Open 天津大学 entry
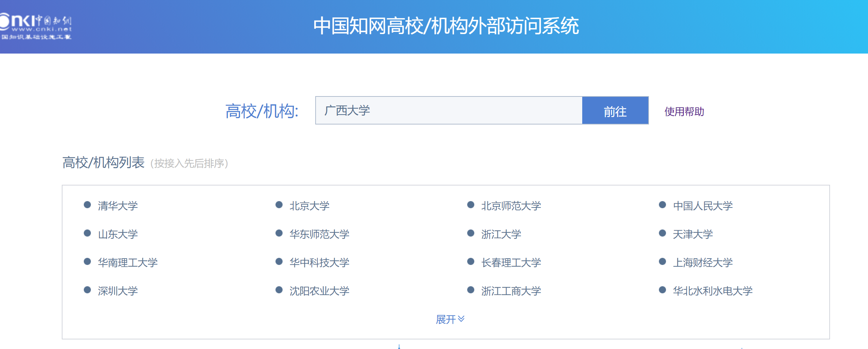 (x=693, y=234)
